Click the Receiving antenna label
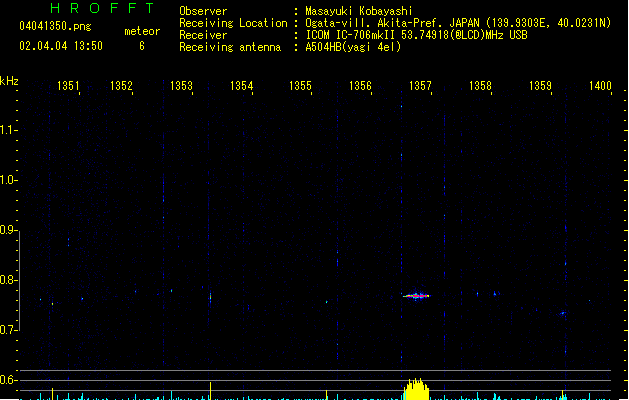This screenshot has width=629, height=400. click(x=230, y=47)
